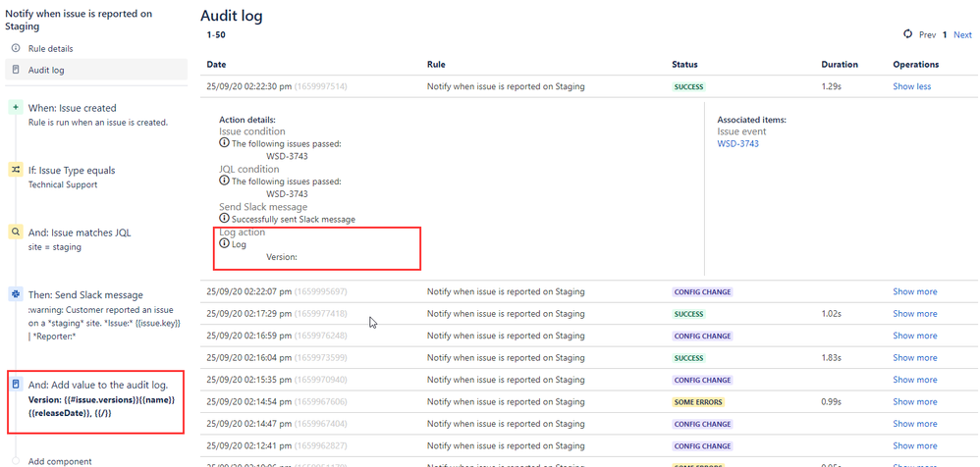Click Prev page link
The image size is (980, 467).
(x=928, y=35)
